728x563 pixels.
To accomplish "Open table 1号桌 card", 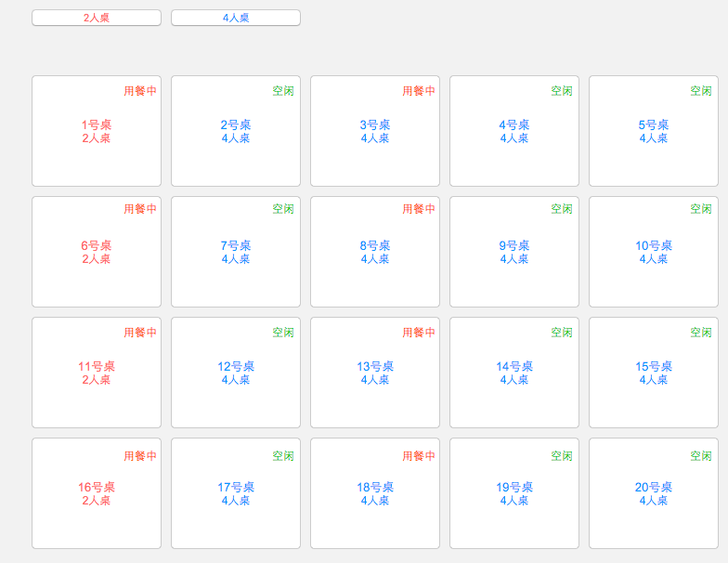I will click(x=97, y=131).
